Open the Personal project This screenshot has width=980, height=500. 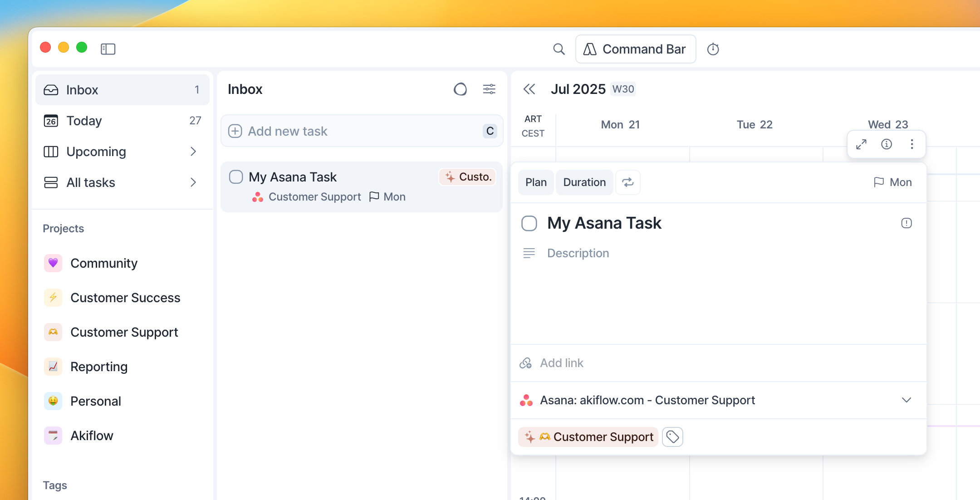pyautogui.click(x=96, y=401)
